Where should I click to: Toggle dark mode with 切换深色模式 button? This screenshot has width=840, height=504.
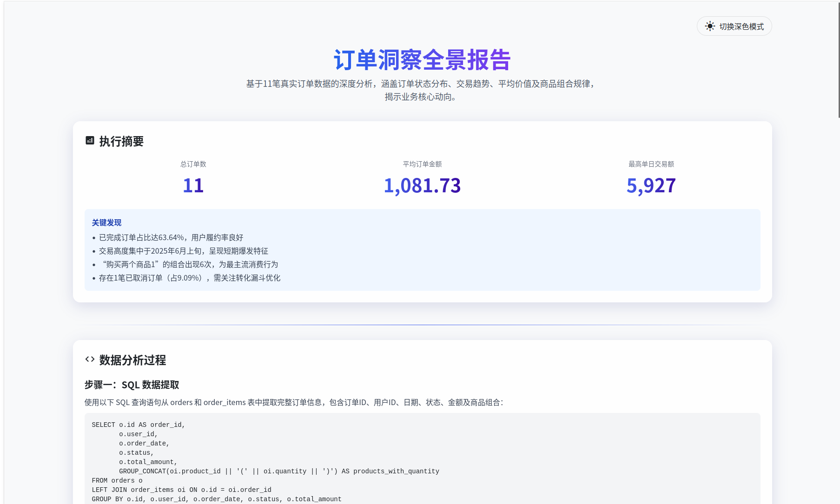pyautogui.click(x=734, y=26)
